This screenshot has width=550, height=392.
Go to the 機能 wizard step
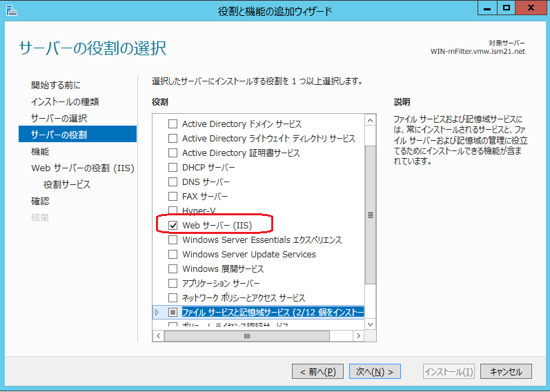[x=40, y=151]
